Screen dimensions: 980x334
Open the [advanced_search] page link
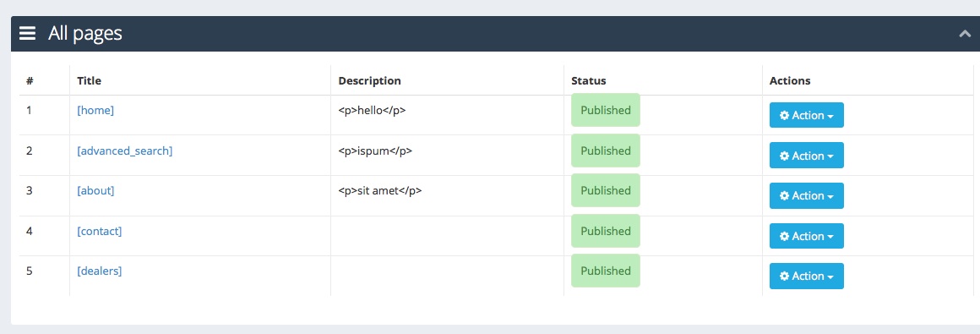124,151
